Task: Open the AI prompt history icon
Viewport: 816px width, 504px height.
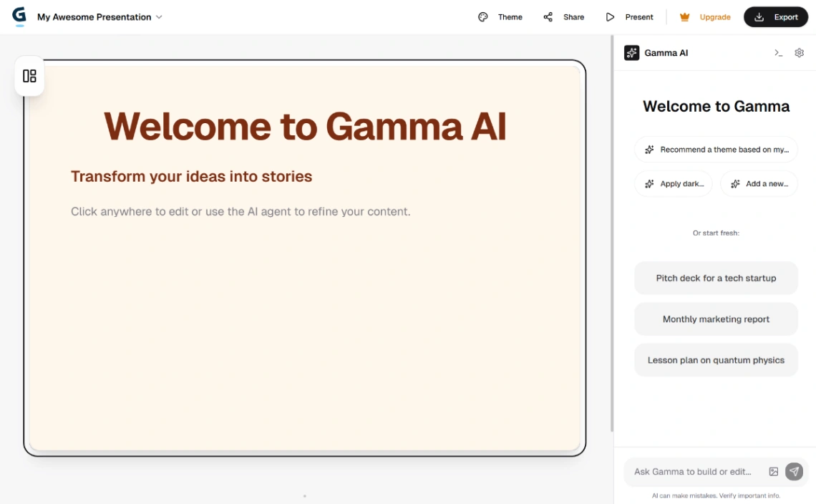Action: (779, 52)
